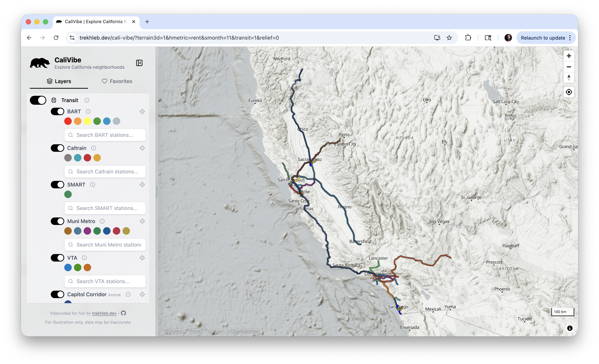The image size is (599, 364).
Task: View site information icon in address bar
Action: (x=72, y=38)
